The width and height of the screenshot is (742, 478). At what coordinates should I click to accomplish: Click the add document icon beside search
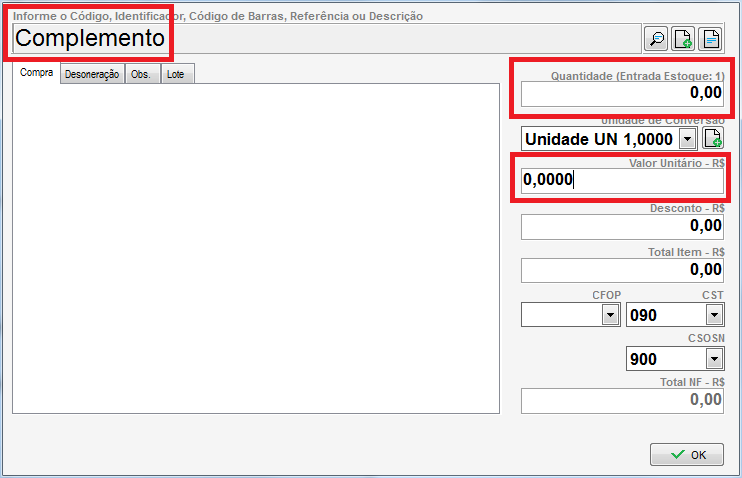click(683, 39)
